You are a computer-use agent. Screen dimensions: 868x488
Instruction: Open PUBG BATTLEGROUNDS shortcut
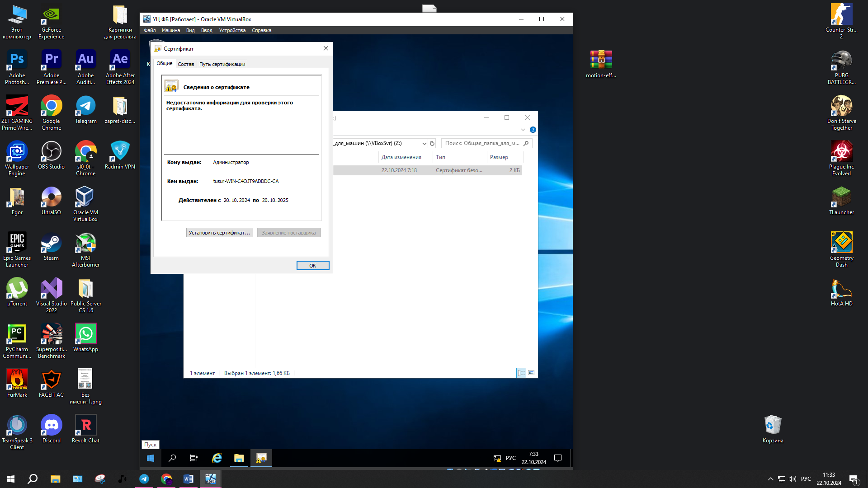(841, 67)
